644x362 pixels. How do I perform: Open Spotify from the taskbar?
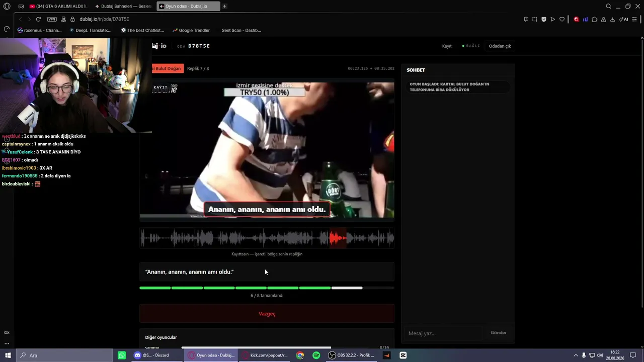click(x=316, y=355)
